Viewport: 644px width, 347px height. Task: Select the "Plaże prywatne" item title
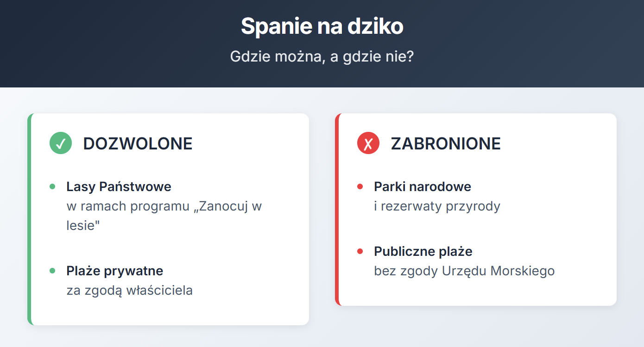(x=114, y=270)
